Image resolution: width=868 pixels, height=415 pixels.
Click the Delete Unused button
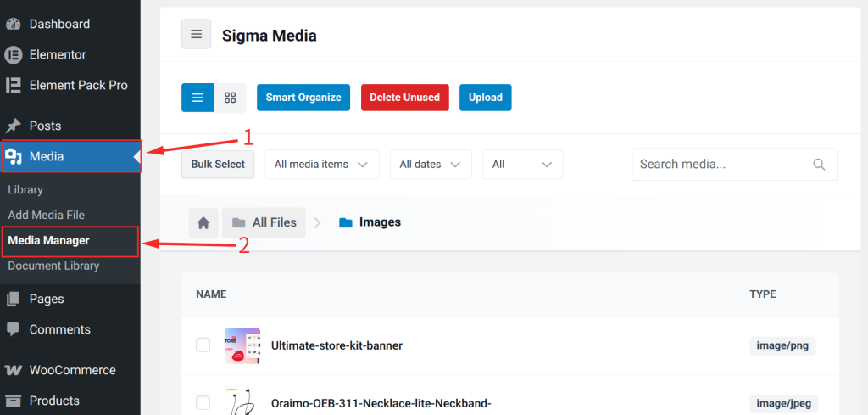(404, 98)
